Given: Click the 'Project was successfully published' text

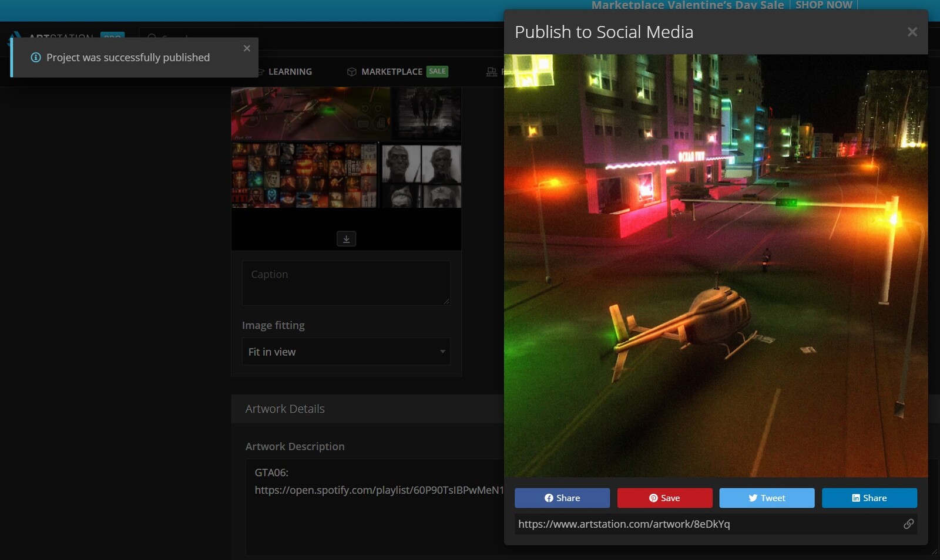Looking at the screenshot, I should [x=128, y=58].
